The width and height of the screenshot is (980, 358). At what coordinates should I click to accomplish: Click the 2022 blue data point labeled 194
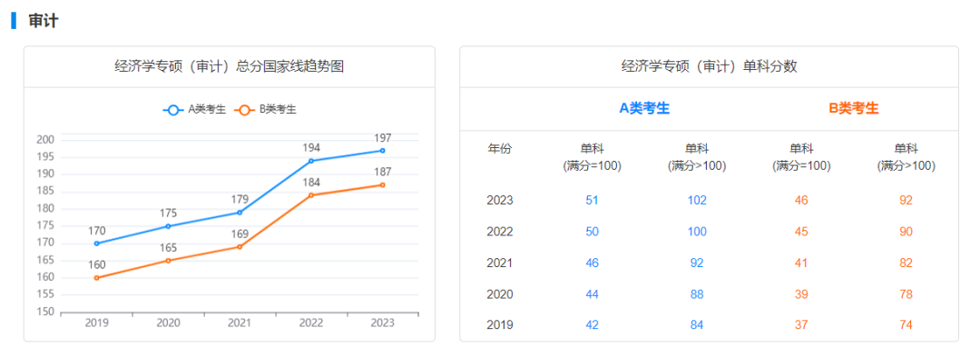[x=311, y=161]
